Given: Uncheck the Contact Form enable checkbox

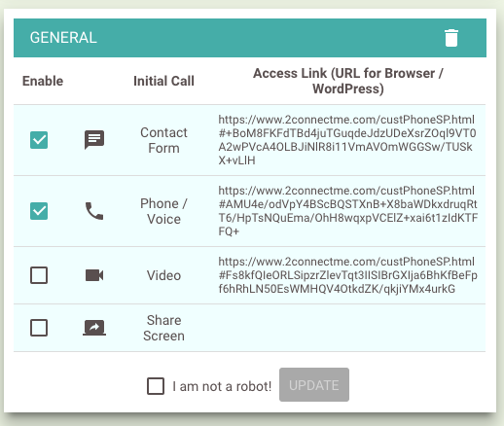Looking at the screenshot, I should coord(39,140).
